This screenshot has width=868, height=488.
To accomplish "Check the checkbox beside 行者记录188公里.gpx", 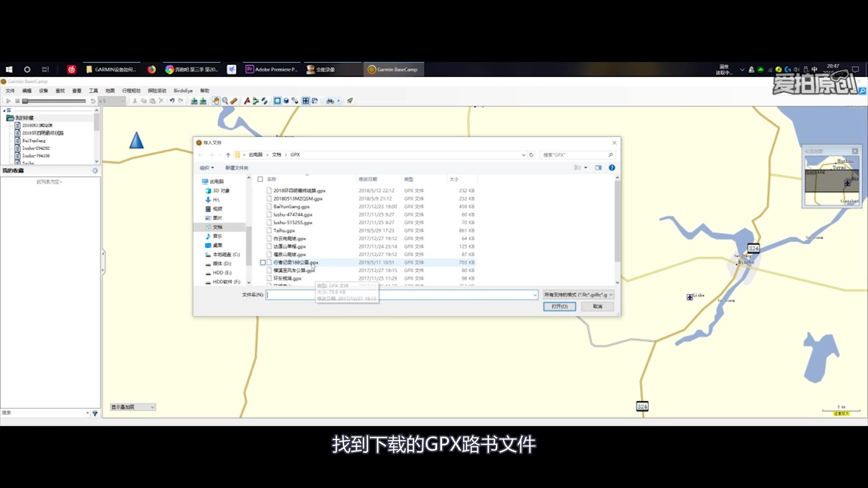I will [263, 262].
